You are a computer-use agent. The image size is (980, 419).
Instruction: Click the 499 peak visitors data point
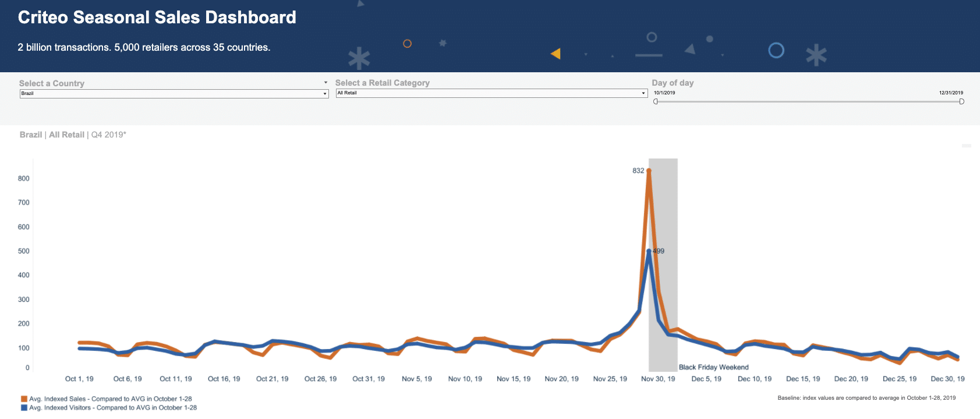tap(649, 251)
